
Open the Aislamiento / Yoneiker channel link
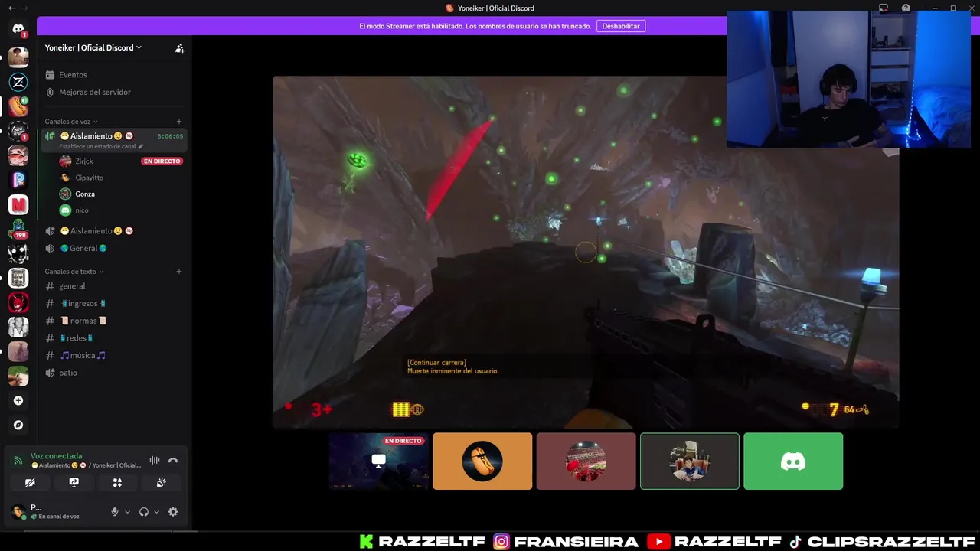[86, 465]
